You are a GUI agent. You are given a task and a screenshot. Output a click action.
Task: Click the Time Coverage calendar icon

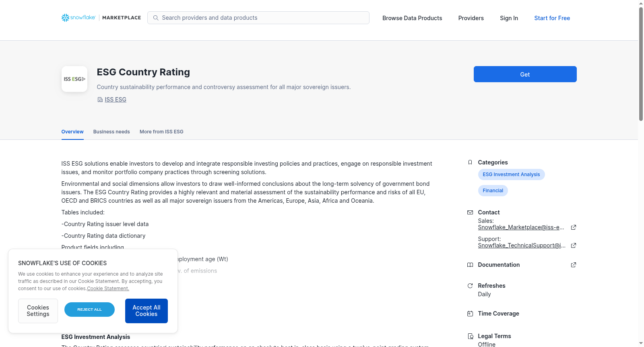tap(470, 314)
